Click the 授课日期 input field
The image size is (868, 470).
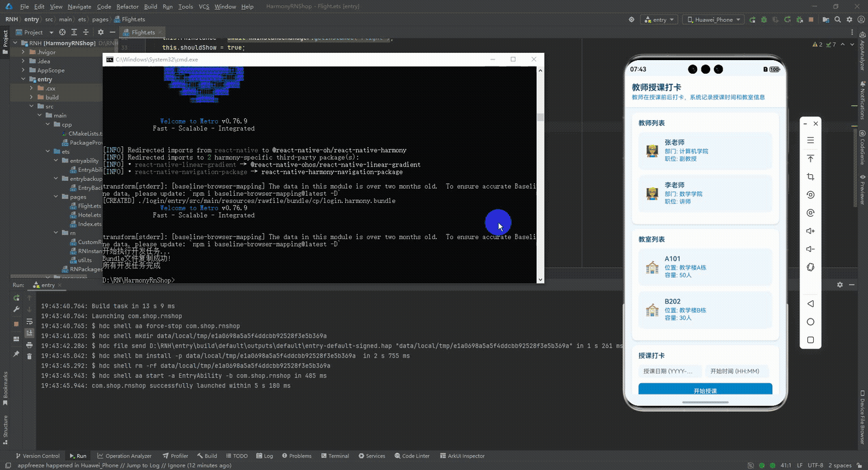click(x=670, y=371)
